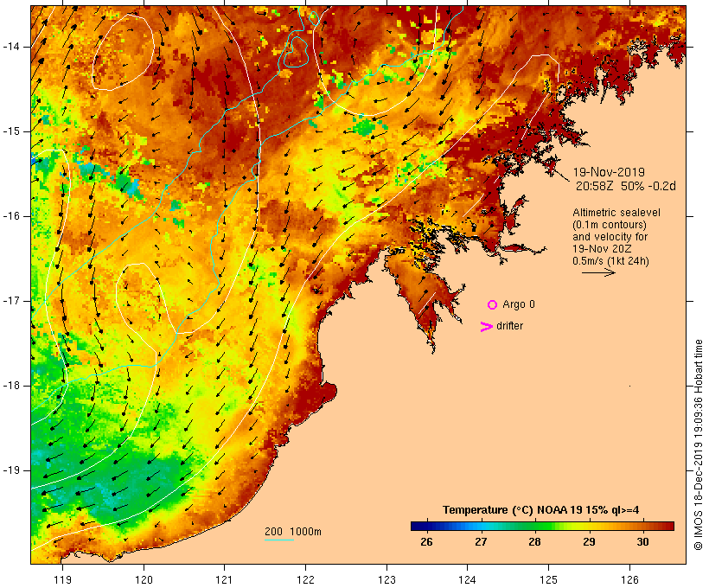709x588 pixels.
Task: Click the text '20:58Z 50% -0.2d'
Action: [626, 186]
